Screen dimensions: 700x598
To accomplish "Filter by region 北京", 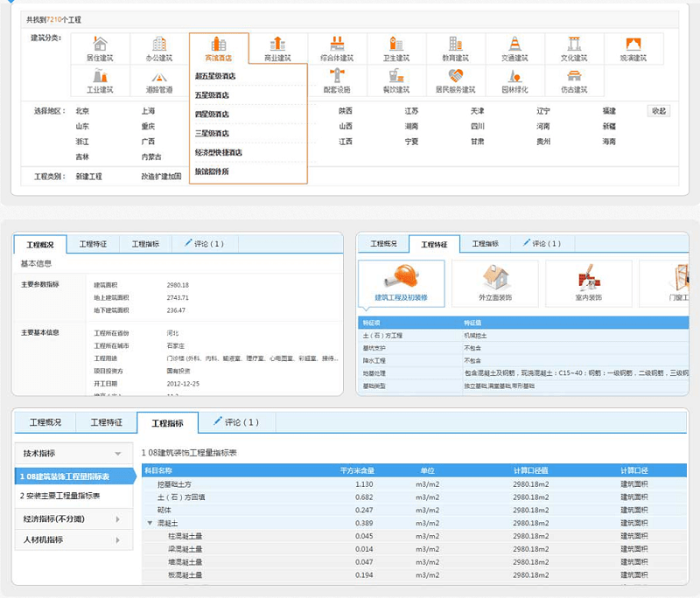I will 82,111.
